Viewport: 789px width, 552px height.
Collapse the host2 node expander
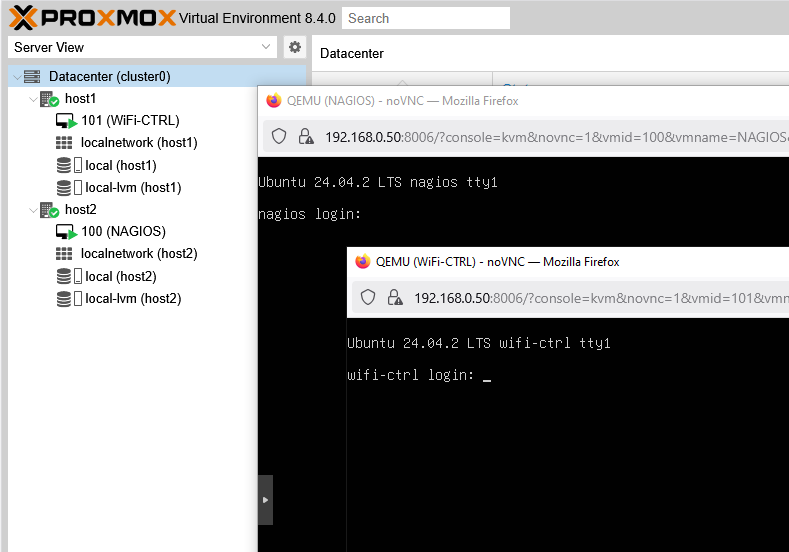pyautogui.click(x=33, y=210)
